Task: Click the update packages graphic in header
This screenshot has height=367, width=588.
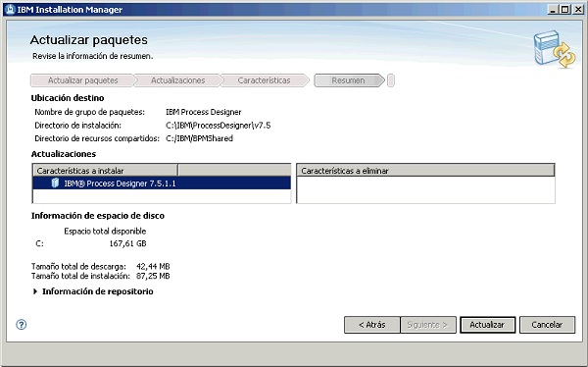Action: click(x=555, y=49)
